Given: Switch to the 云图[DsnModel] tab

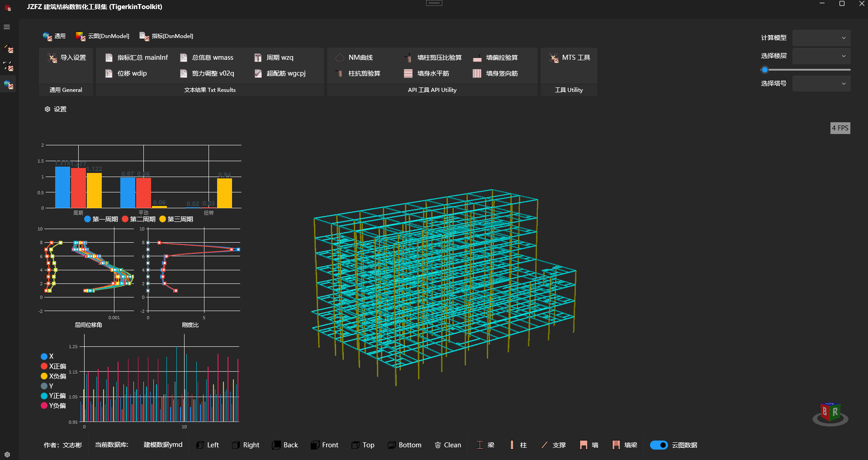Looking at the screenshot, I should (103, 36).
